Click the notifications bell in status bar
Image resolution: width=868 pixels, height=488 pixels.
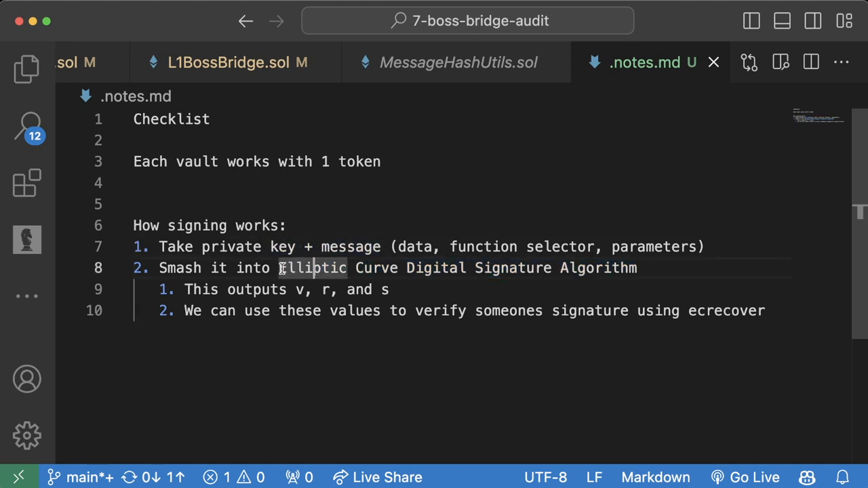[842, 477]
